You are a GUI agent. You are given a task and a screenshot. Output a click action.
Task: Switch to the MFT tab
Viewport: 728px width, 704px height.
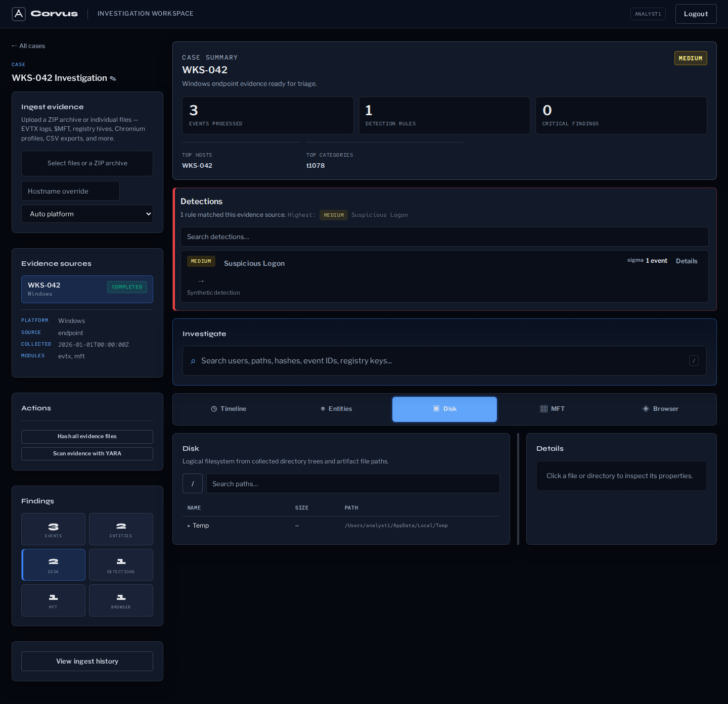coord(553,409)
